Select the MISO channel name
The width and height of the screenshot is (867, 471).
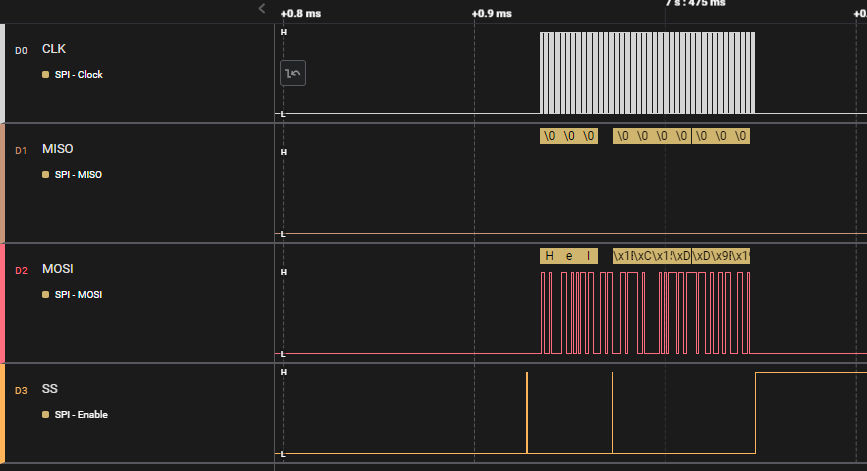[x=57, y=149]
